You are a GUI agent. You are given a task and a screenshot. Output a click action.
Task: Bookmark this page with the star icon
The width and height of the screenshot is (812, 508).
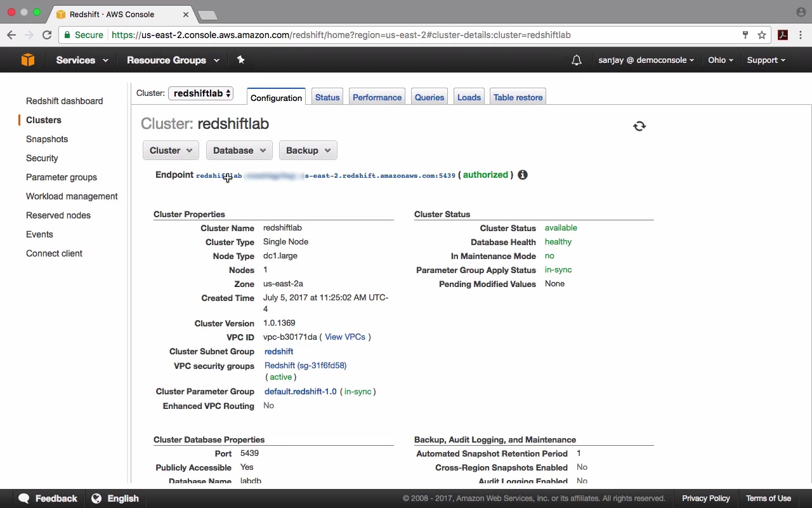coord(762,35)
